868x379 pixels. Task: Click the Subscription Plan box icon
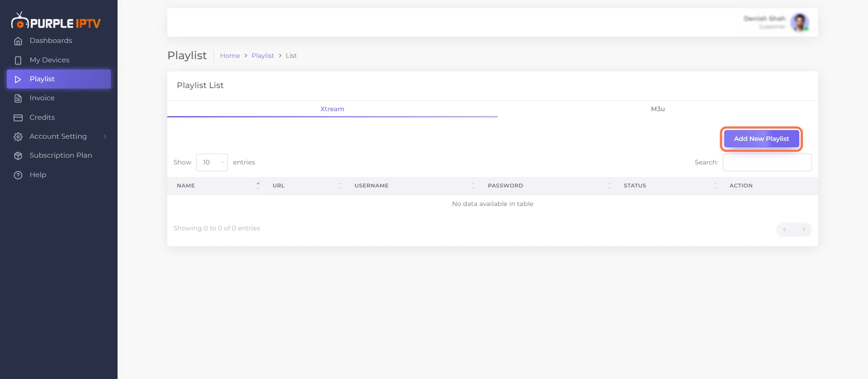(x=18, y=156)
